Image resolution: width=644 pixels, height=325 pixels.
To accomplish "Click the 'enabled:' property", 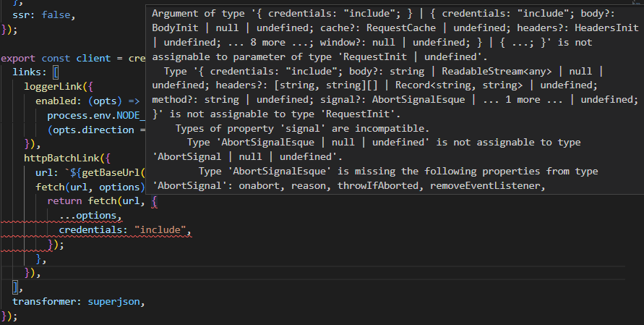I will [x=59, y=101].
